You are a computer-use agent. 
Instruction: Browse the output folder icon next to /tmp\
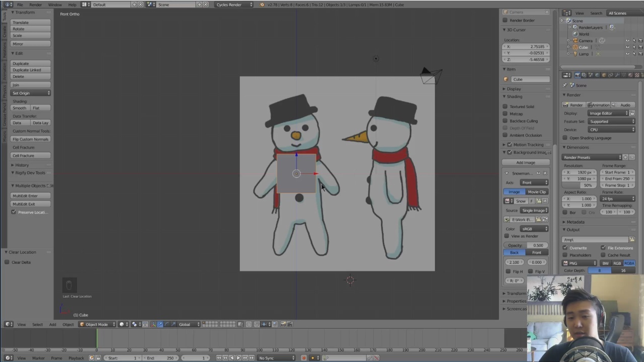(x=632, y=240)
